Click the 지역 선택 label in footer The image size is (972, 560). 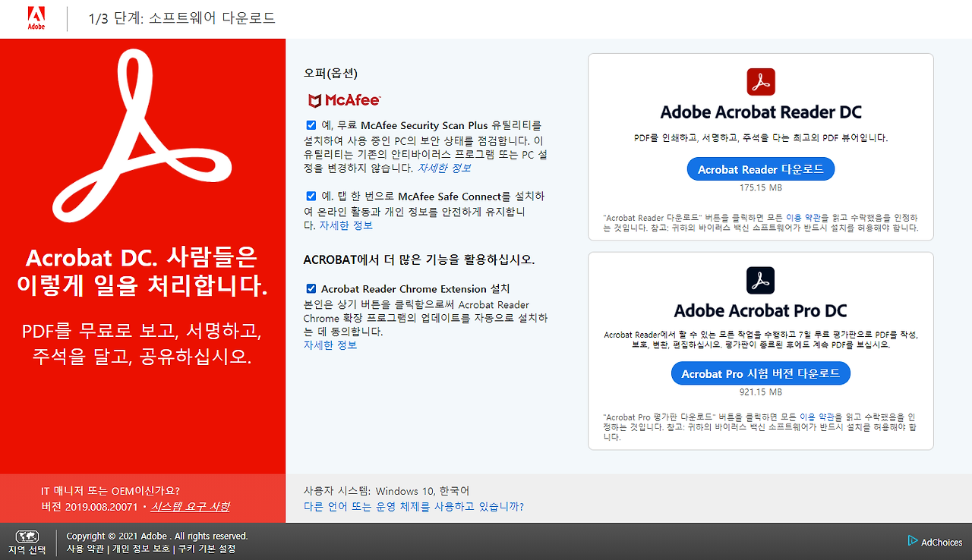tap(27, 549)
